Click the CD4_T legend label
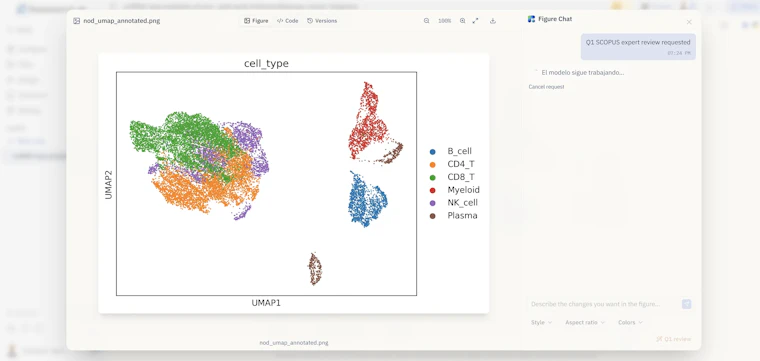Screen dimensions: 760x361 point(461,164)
